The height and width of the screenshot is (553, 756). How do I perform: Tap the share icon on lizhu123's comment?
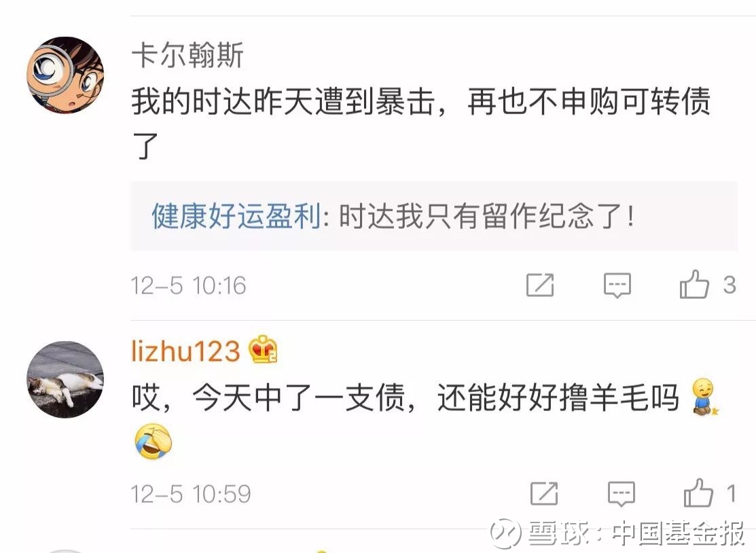pos(544,493)
